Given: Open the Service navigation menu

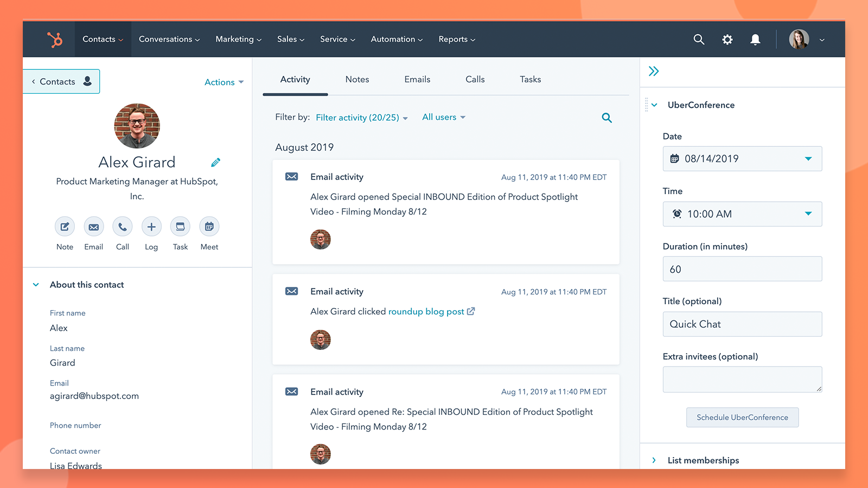Looking at the screenshot, I should pos(337,39).
